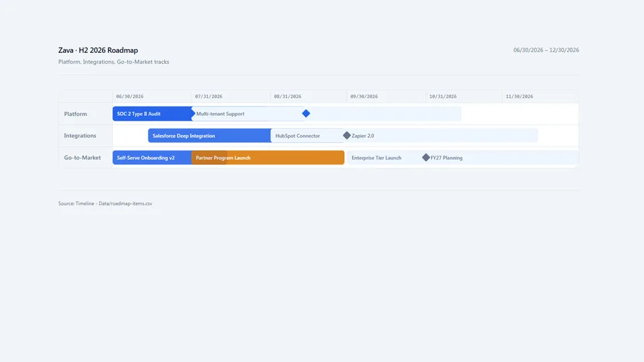Viewport: 644px width, 362px height.
Task: Click the 06/30/2026 column header
Action: tap(129, 97)
